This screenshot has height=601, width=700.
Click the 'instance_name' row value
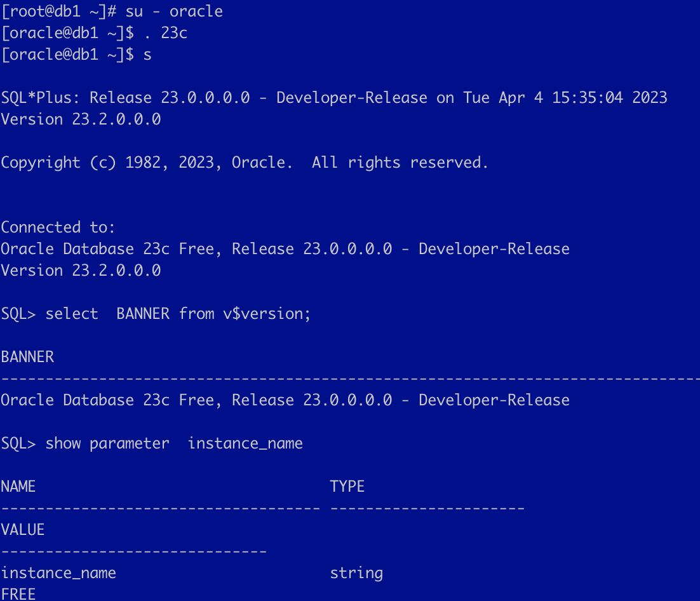pos(58,573)
